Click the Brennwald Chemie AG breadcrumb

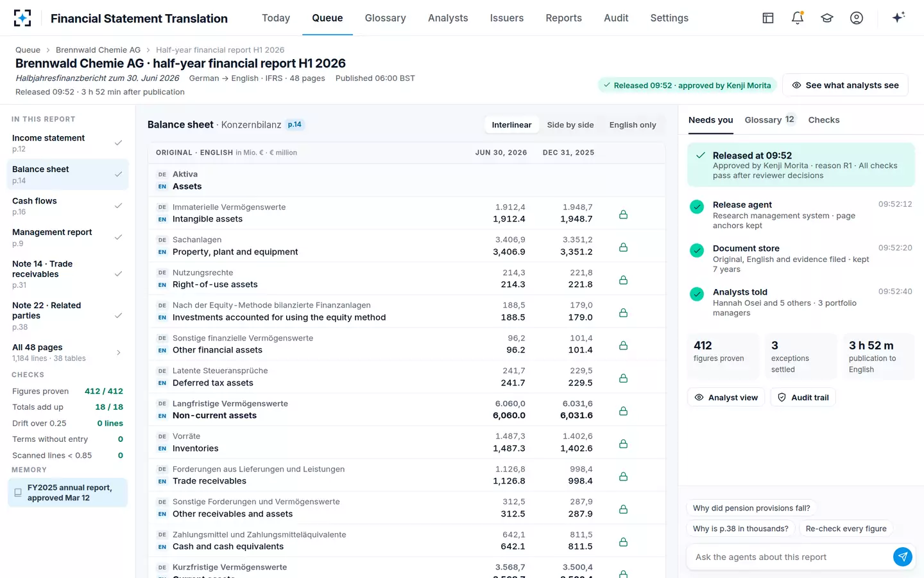click(x=98, y=49)
